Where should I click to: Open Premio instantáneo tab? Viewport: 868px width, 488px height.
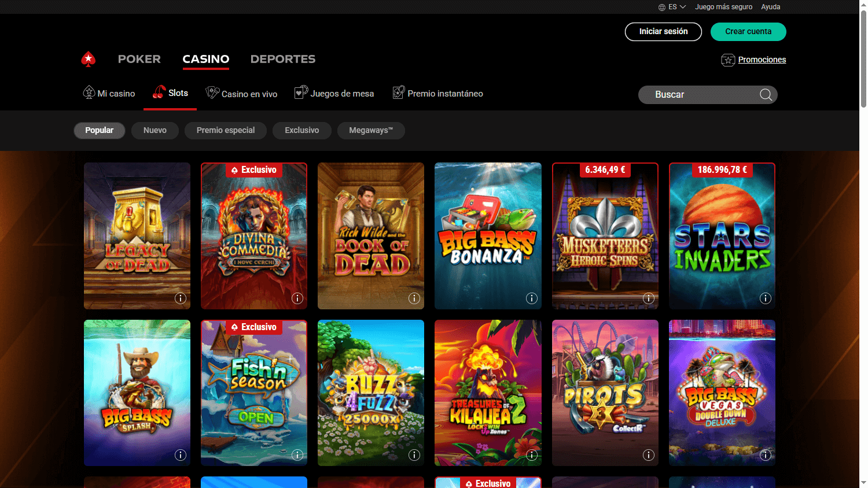tap(437, 94)
